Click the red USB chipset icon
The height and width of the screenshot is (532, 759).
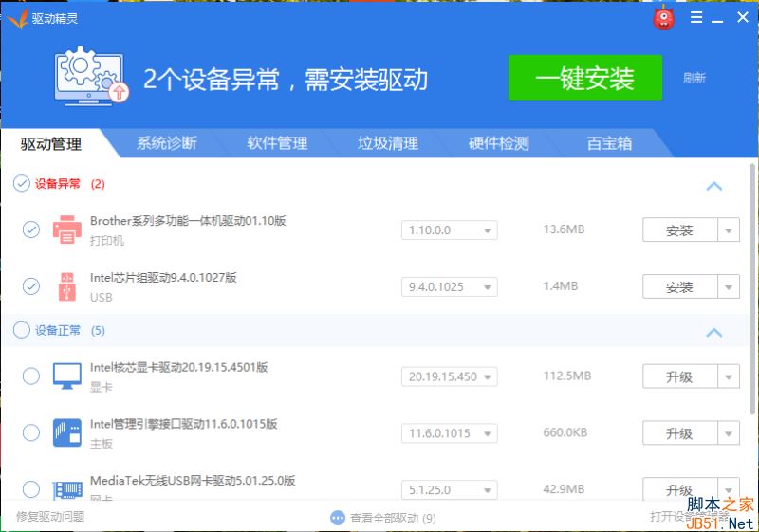tap(66, 286)
